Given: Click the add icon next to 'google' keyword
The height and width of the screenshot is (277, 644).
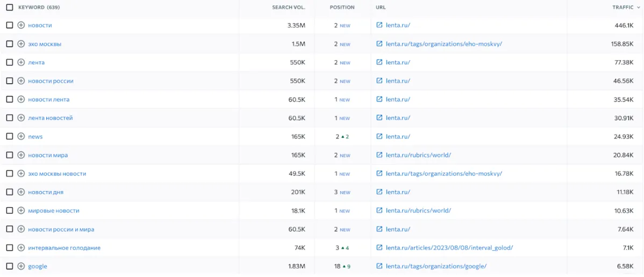Looking at the screenshot, I should [21, 266].
